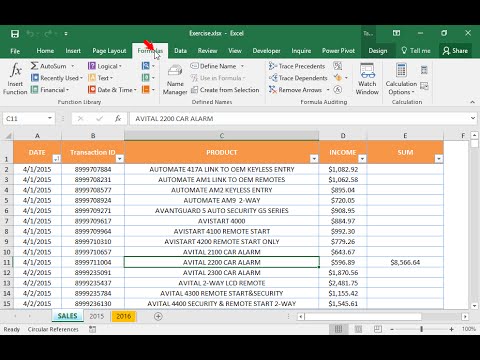
Task: Switch to Page Break Preview icon
Action: click(x=378, y=329)
